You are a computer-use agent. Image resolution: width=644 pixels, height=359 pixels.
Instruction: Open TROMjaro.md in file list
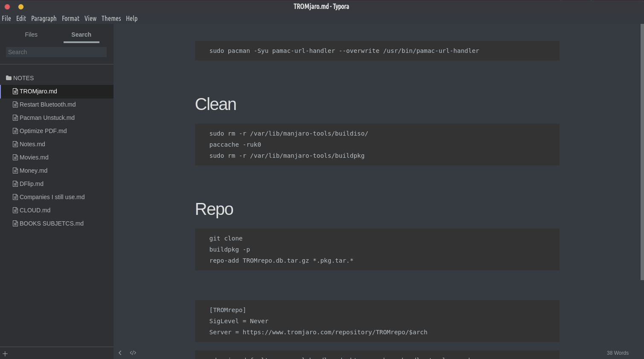[x=57, y=91]
